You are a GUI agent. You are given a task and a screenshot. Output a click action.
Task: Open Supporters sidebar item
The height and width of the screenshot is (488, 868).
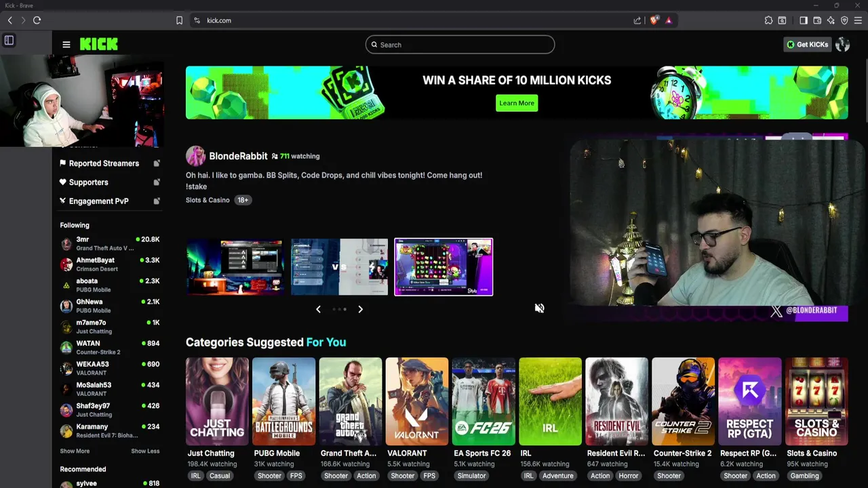109,182
